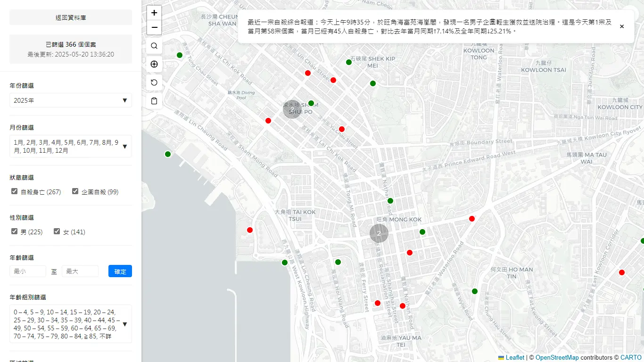Select red marker on Yu Chau Street
This screenshot has width=644, height=362.
coord(342,129)
